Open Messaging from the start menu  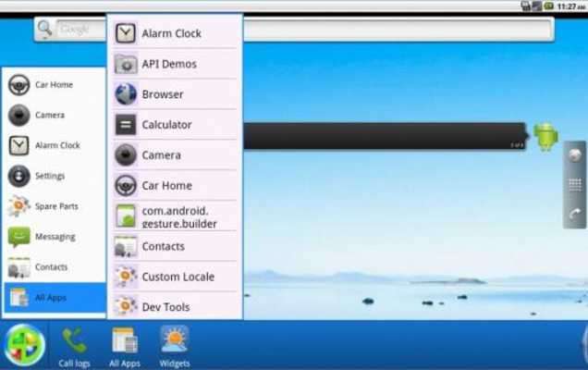(55, 237)
